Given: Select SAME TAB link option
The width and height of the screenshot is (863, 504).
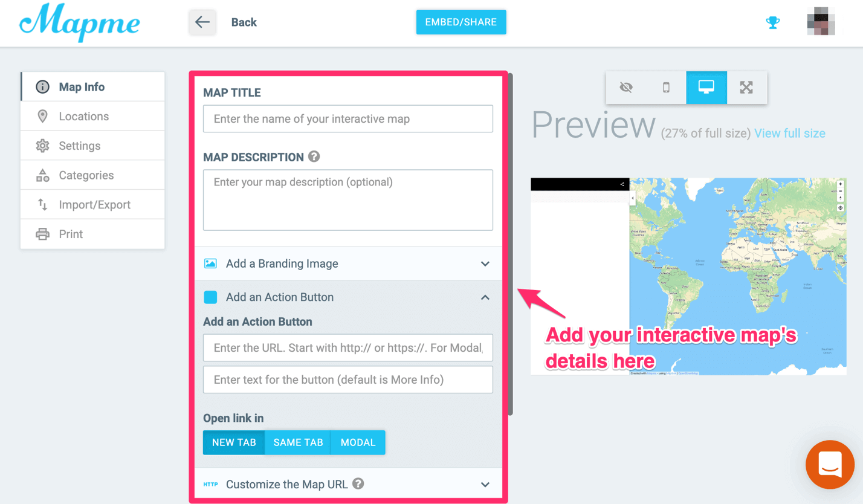Looking at the screenshot, I should pos(299,442).
